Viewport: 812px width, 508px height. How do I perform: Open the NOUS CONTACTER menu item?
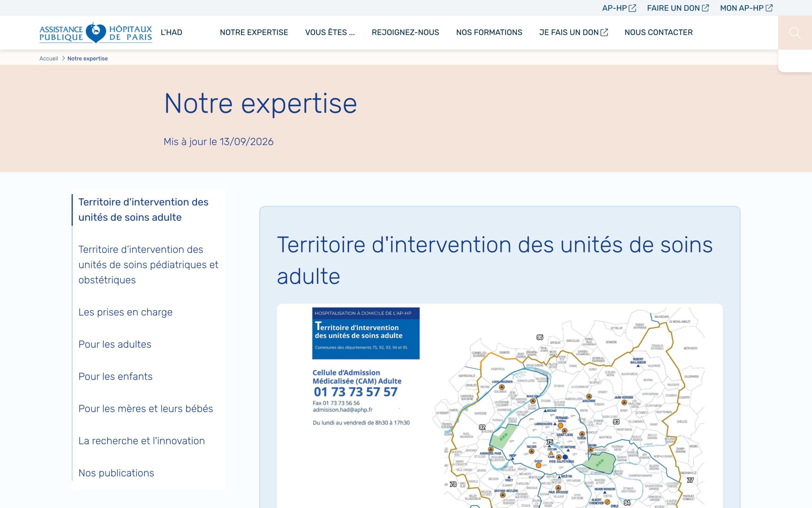[658, 32]
